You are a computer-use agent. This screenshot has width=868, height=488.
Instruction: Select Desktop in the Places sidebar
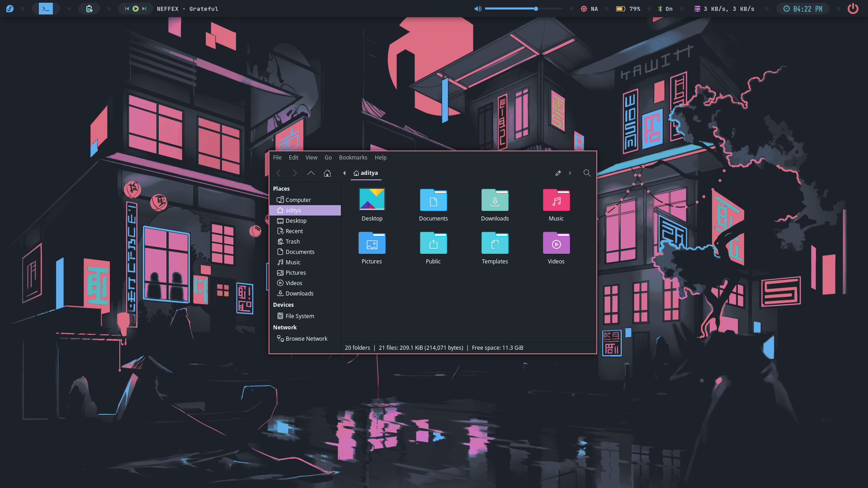[305, 221]
